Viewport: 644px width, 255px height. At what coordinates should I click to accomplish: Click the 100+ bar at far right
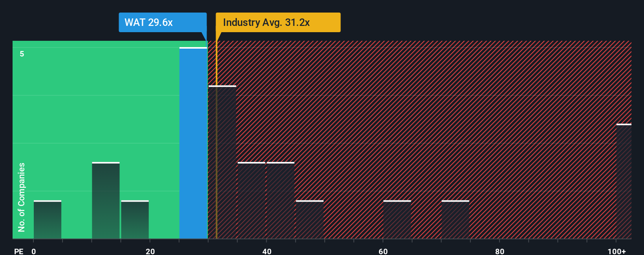[624, 181]
